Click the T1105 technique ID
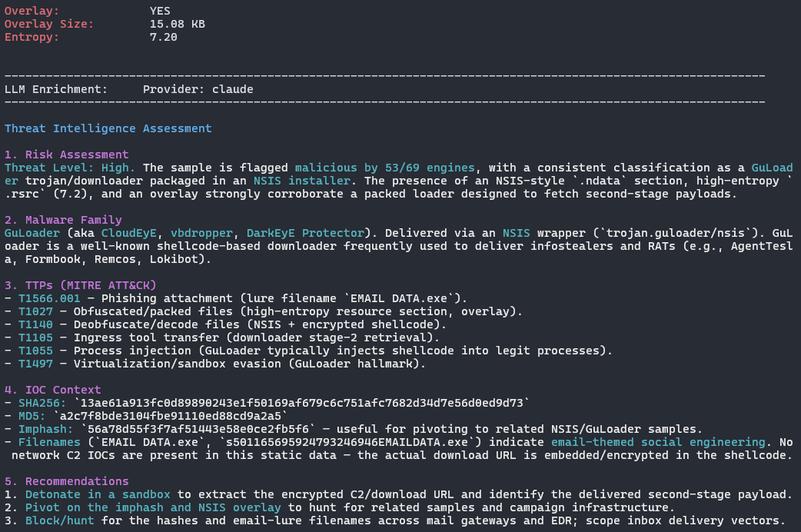 tap(35, 337)
